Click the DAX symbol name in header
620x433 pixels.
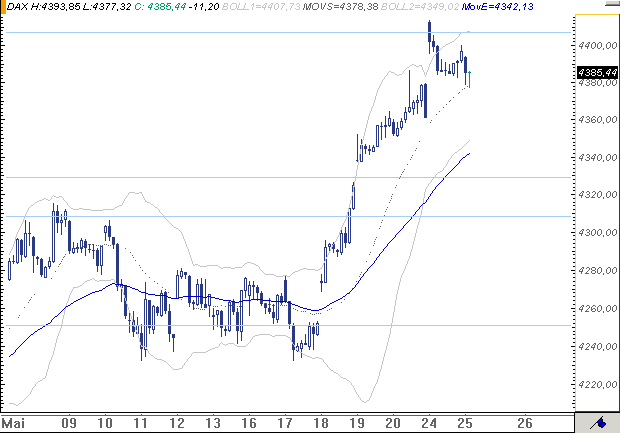click(17, 6)
